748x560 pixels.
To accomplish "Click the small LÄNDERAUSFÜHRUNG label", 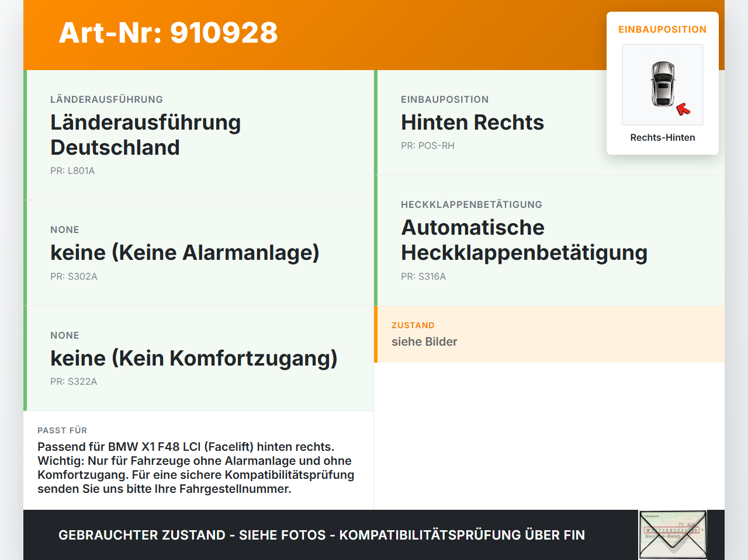I will point(106,99).
